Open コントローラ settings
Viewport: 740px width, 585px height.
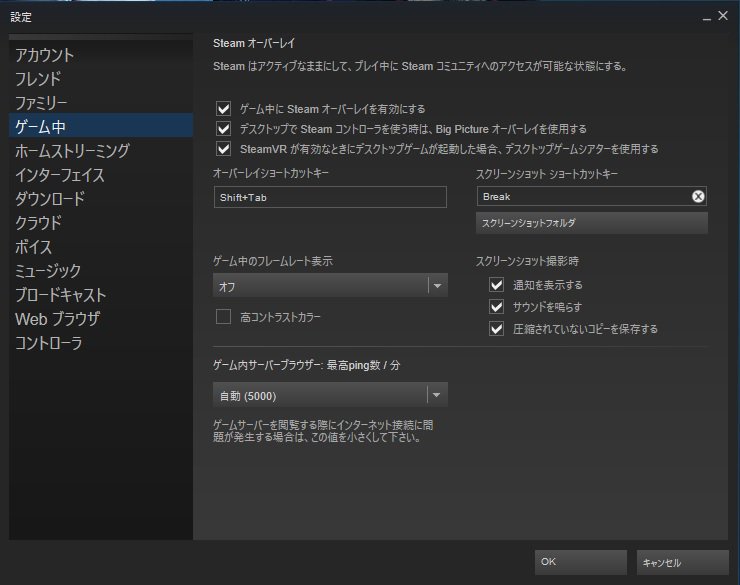click(101, 343)
